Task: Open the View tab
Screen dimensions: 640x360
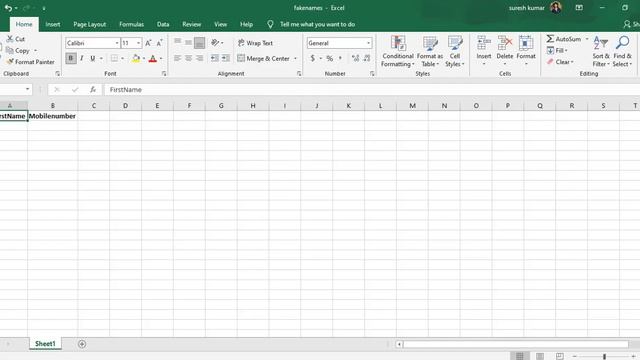Action: coord(220,24)
